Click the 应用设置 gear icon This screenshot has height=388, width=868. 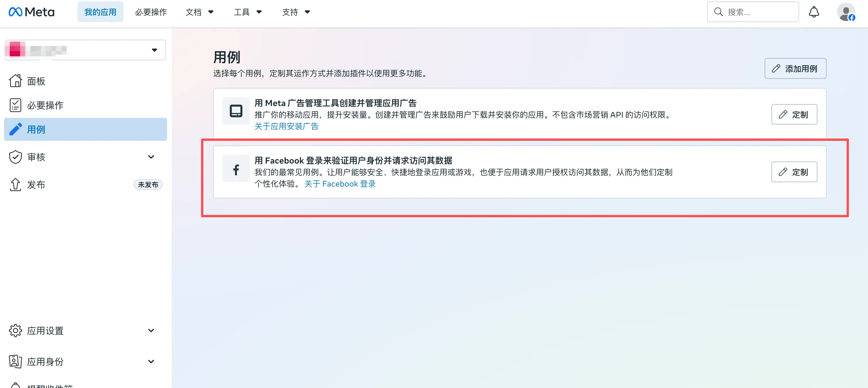(x=16, y=330)
